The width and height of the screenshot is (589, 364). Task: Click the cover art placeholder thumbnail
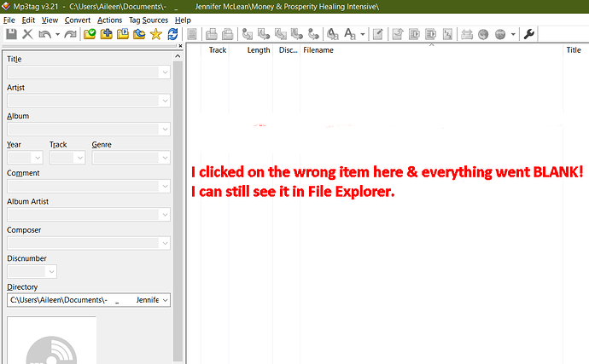tap(52, 340)
